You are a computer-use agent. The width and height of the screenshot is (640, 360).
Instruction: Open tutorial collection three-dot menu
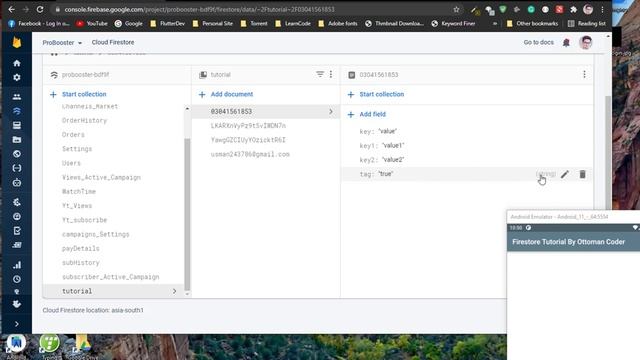(x=331, y=74)
